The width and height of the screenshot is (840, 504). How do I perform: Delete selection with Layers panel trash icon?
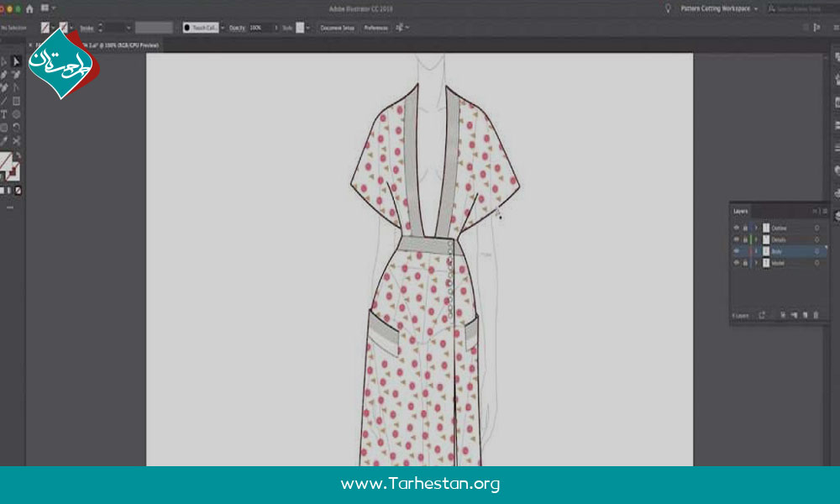[x=816, y=316]
